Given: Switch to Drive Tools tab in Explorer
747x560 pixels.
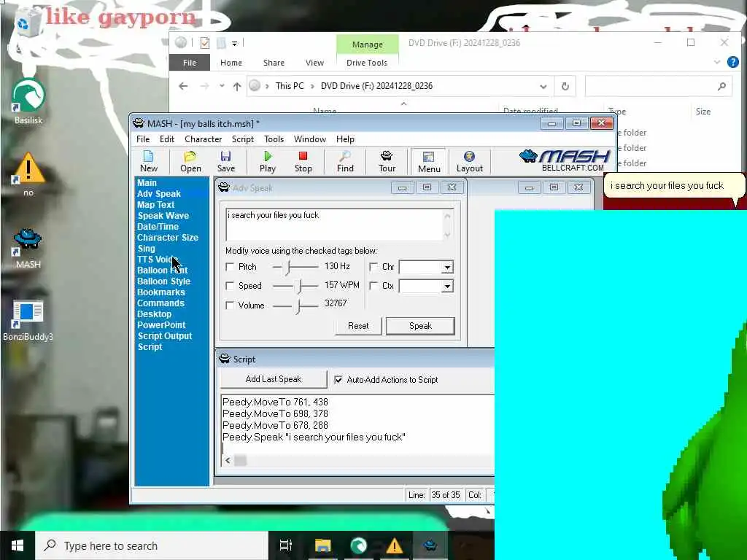Looking at the screenshot, I should (x=367, y=63).
